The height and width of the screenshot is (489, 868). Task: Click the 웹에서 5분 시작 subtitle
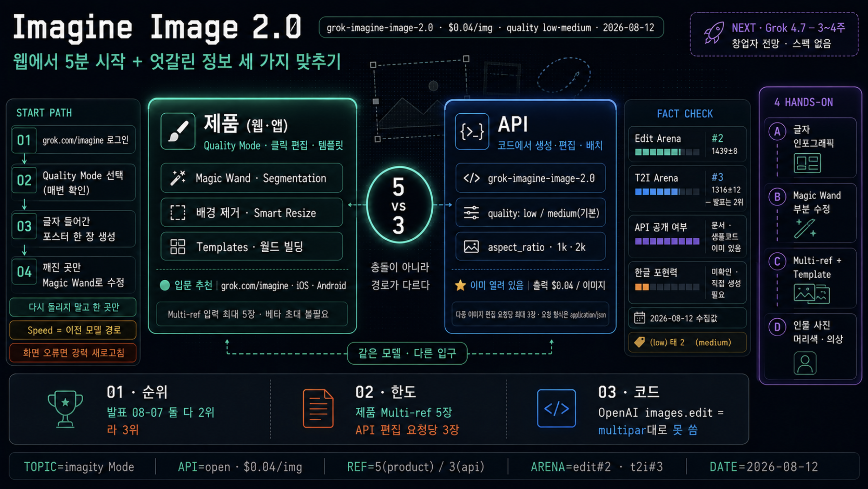pos(177,62)
